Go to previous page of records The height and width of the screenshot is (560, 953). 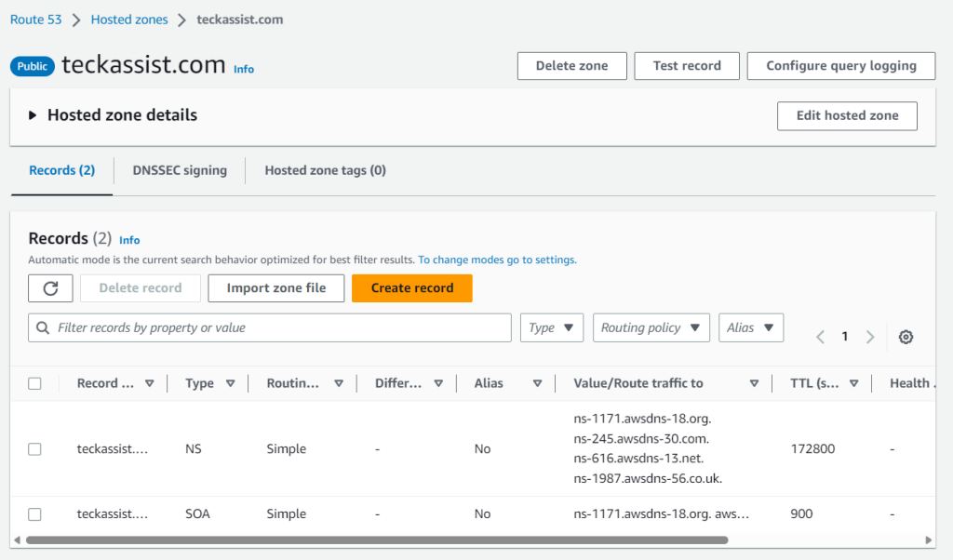pos(820,337)
